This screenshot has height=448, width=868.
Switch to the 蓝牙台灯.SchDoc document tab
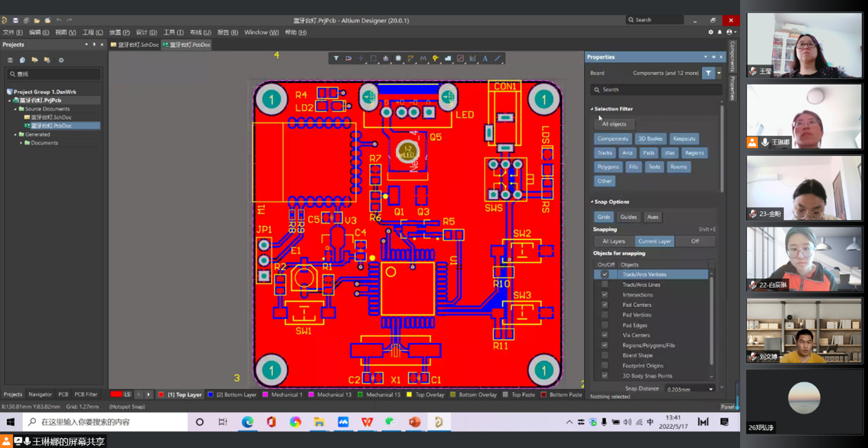point(135,45)
